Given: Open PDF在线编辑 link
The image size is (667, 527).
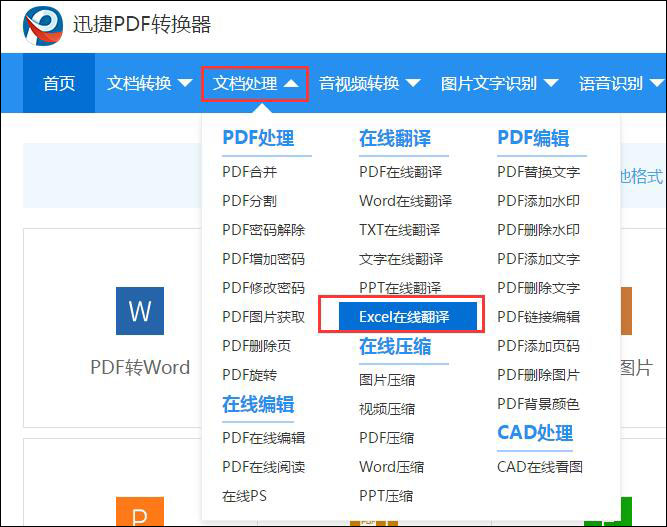Looking at the screenshot, I should click(x=264, y=438).
